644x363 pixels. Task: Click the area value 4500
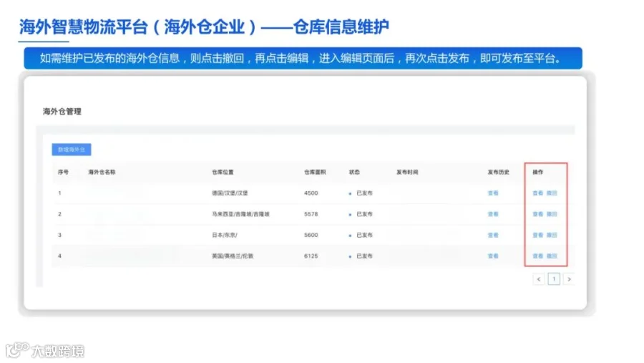(x=311, y=193)
